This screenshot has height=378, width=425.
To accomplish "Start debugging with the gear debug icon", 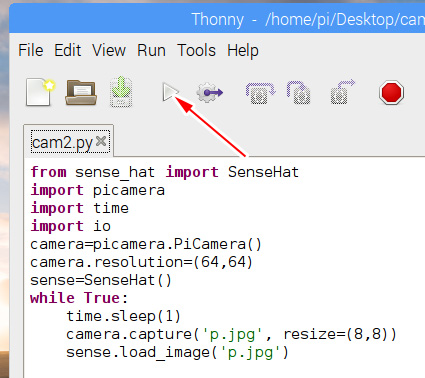I will (209, 92).
